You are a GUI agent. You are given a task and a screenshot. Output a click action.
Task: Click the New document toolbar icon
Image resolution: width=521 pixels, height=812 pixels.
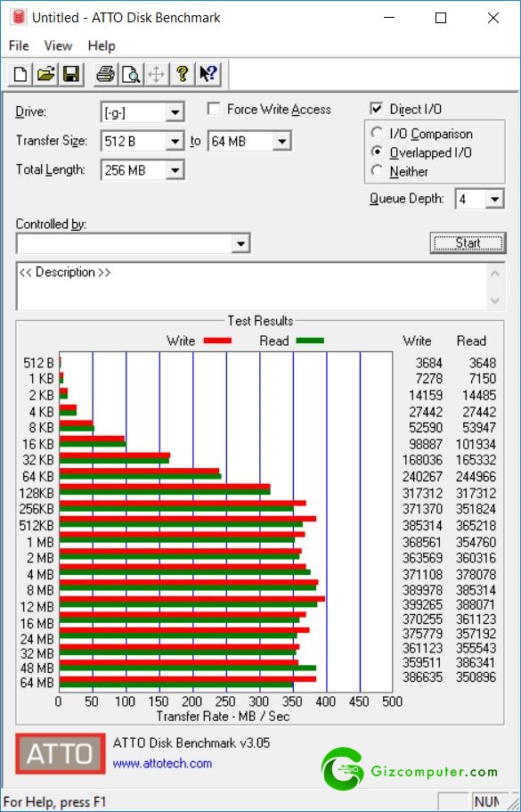(20, 75)
